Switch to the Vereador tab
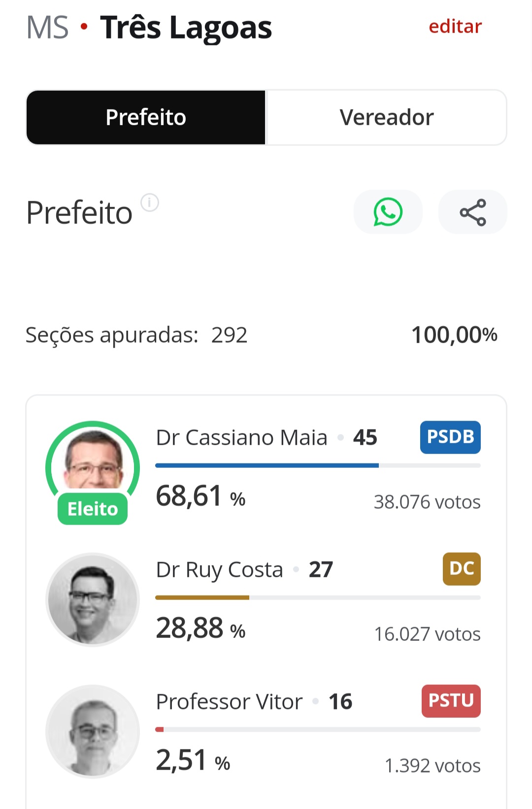 pos(387,117)
